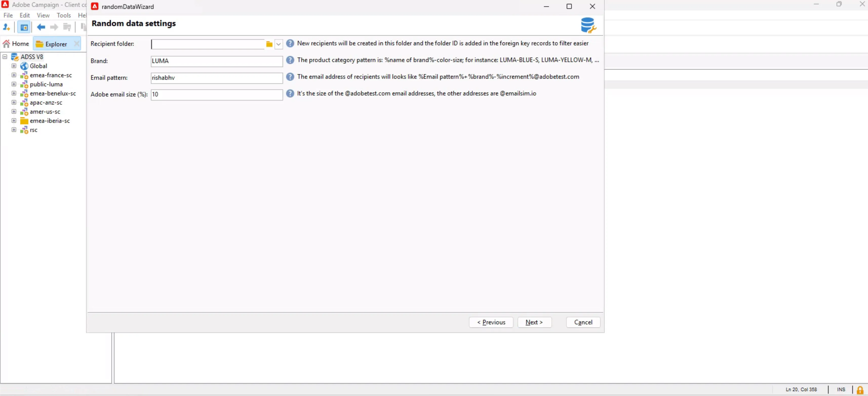Expand the rsc tree node

point(14,129)
